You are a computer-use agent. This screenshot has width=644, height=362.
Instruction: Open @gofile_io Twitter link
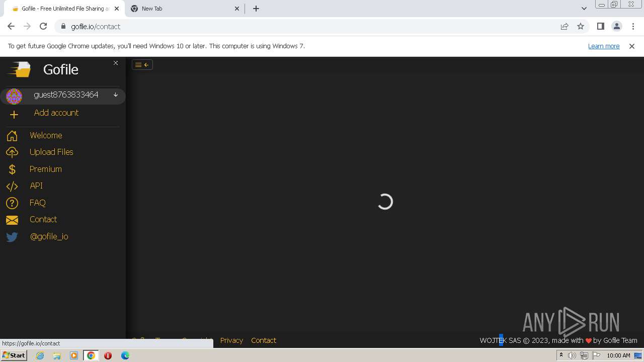49,236
